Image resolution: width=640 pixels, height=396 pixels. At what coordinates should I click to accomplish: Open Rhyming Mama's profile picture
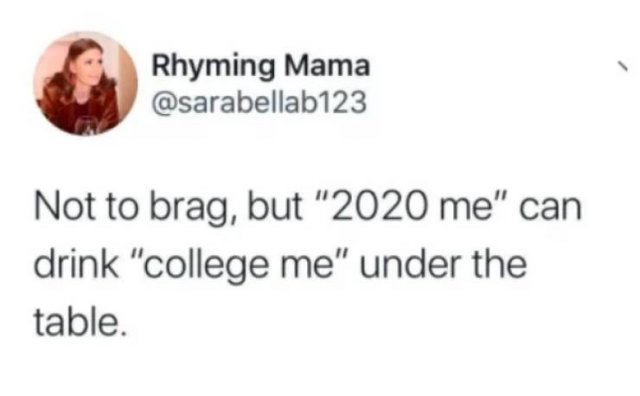click(85, 84)
